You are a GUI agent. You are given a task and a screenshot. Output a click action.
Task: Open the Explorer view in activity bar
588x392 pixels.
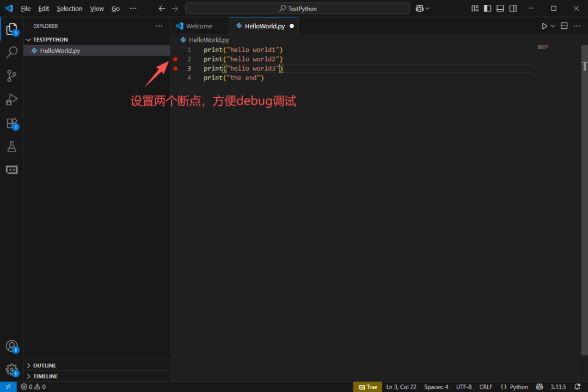coord(11,29)
